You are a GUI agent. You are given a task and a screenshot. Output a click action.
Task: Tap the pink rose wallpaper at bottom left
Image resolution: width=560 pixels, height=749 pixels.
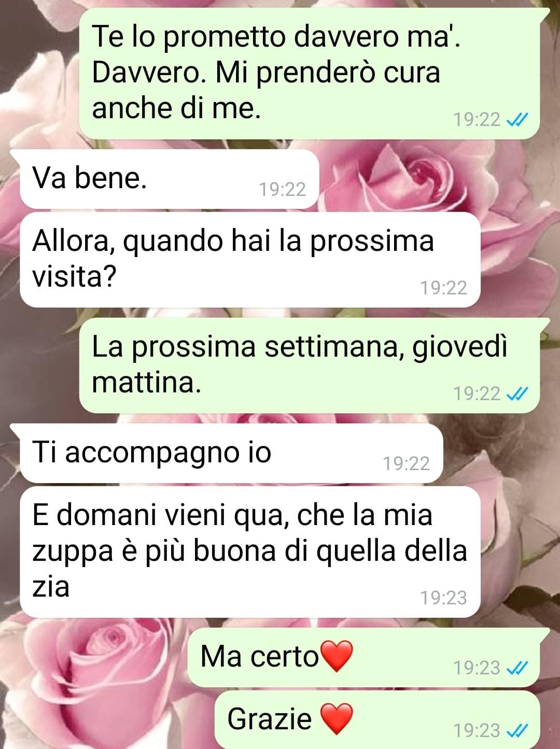click(93, 684)
